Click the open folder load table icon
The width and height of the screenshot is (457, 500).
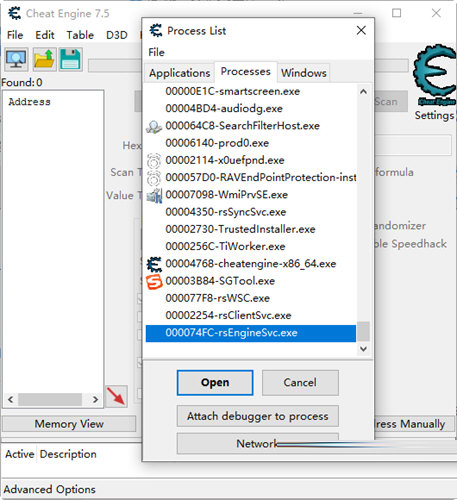(x=44, y=59)
